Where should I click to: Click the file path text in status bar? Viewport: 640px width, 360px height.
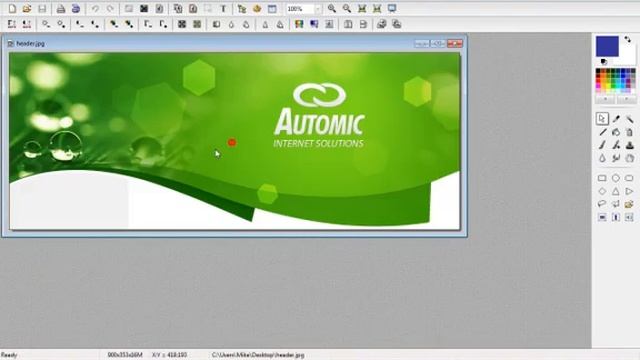(x=258, y=355)
